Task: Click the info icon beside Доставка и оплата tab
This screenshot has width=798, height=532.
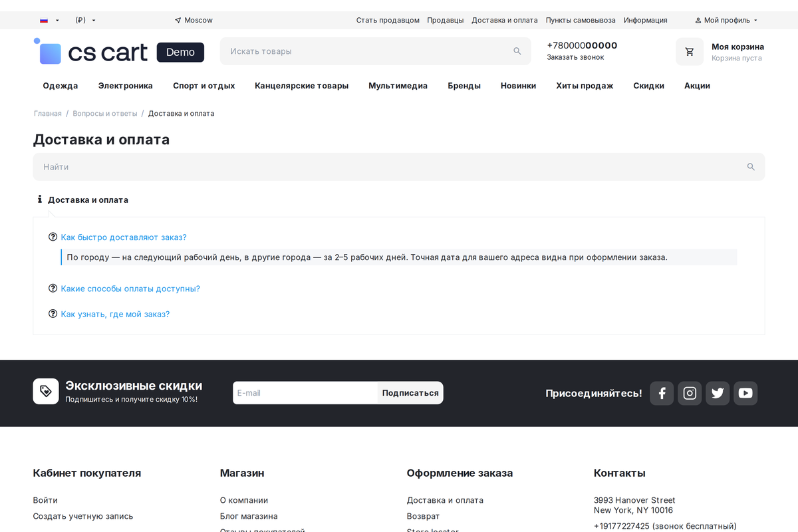Action: pyautogui.click(x=40, y=199)
